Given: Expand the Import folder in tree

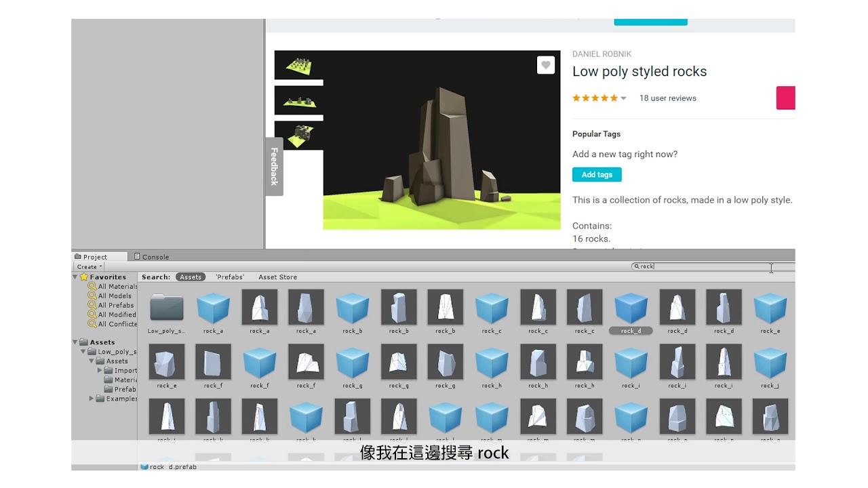Looking at the screenshot, I should (100, 371).
